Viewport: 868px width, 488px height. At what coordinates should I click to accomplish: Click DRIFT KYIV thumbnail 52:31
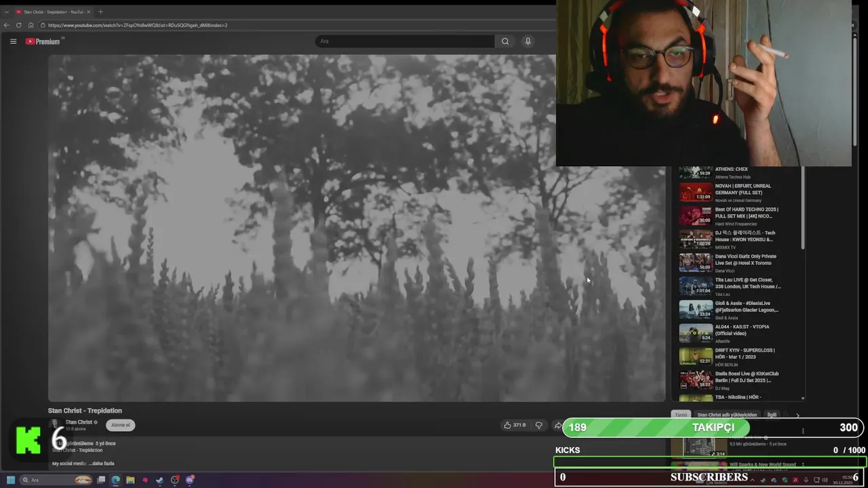coord(696,357)
